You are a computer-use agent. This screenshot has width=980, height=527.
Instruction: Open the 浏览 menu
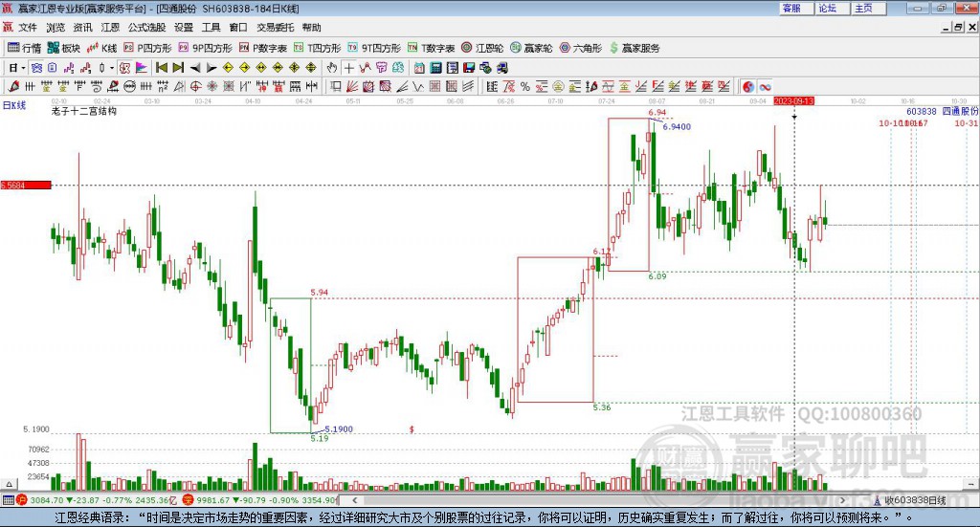[x=56, y=28]
